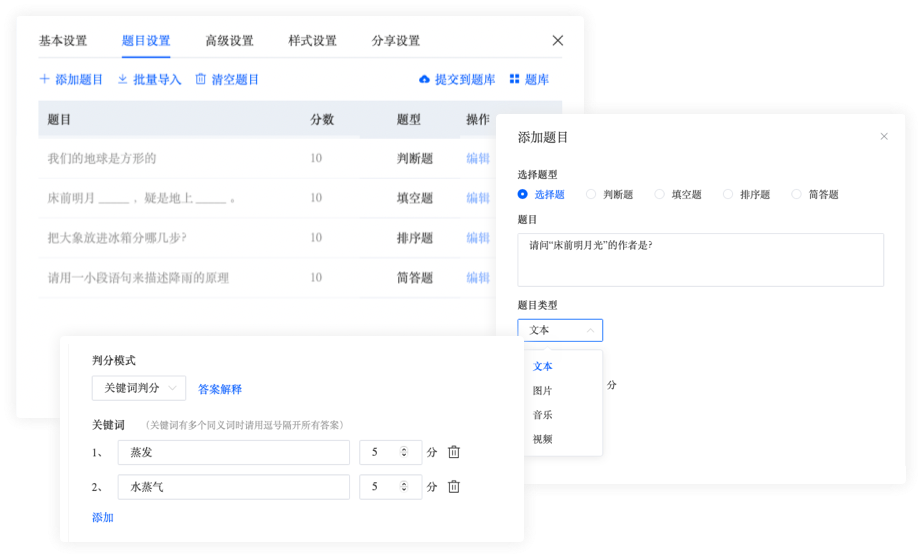Select the 填空题 radio option
This screenshot has height=558, width=922.
pyautogui.click(x=659, y=194)
